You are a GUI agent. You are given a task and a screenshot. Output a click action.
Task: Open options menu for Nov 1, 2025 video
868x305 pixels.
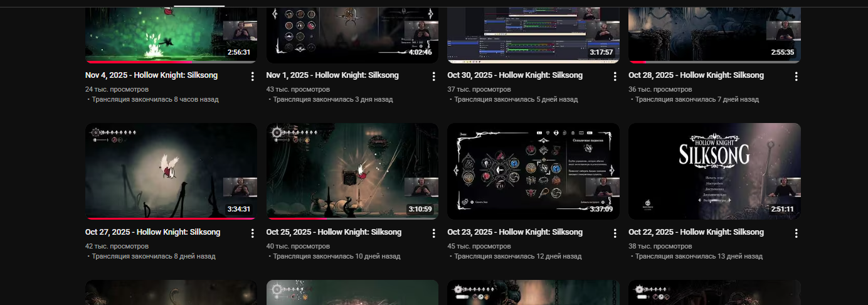[x=433, y=77]
